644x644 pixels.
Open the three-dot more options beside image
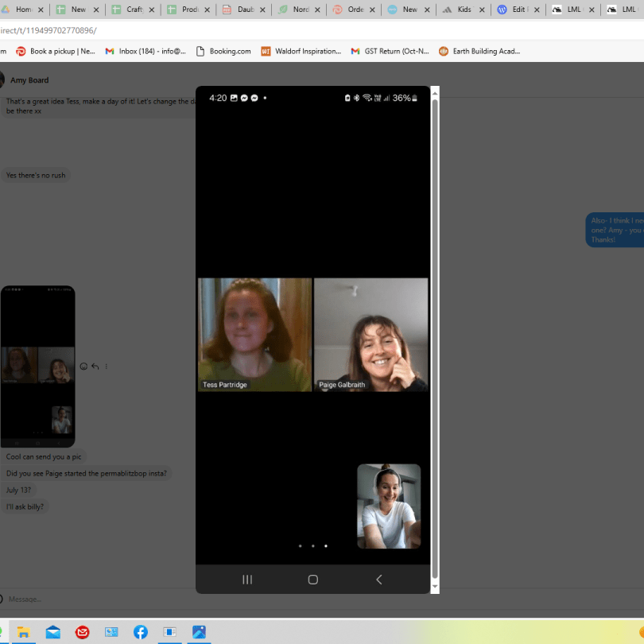coord(106,367)
